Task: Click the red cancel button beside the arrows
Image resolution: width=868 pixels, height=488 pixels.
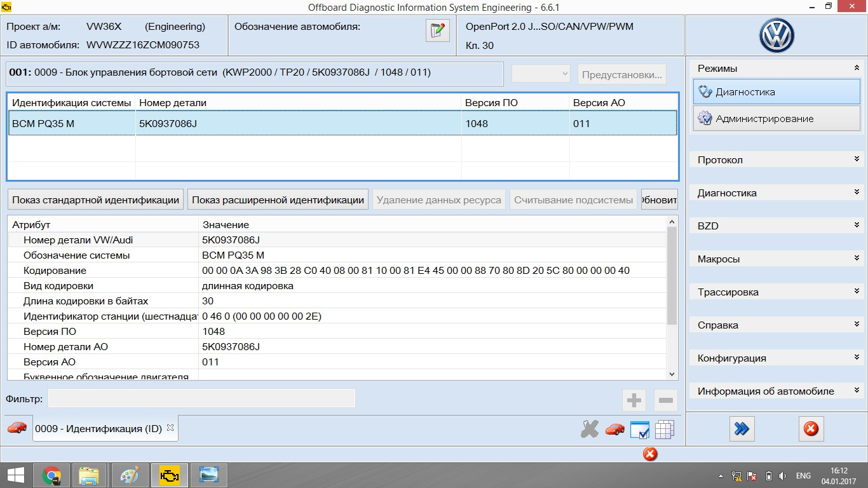Action: point(811,429)
